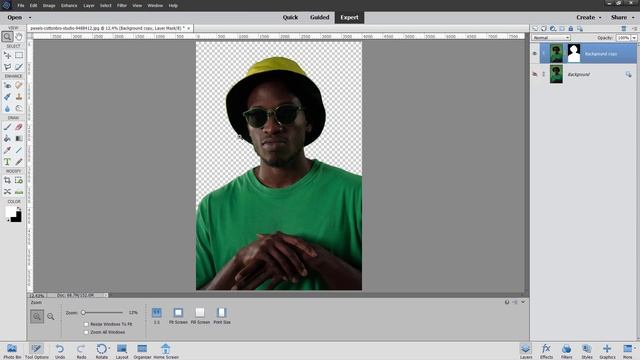Screen dimensions: 640x360
Task: Toggle the Photo Bin panel
Action: click(12, 351)
